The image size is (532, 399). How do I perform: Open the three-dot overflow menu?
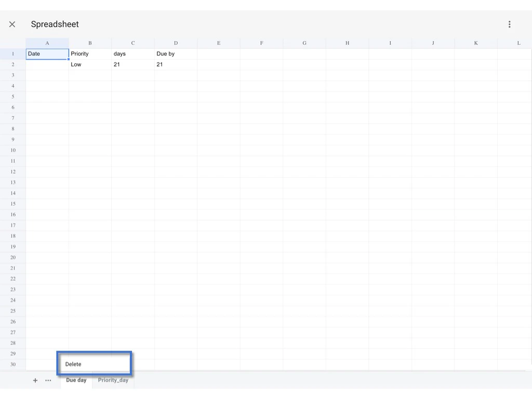pyautogui.click(x=510, y=24)
